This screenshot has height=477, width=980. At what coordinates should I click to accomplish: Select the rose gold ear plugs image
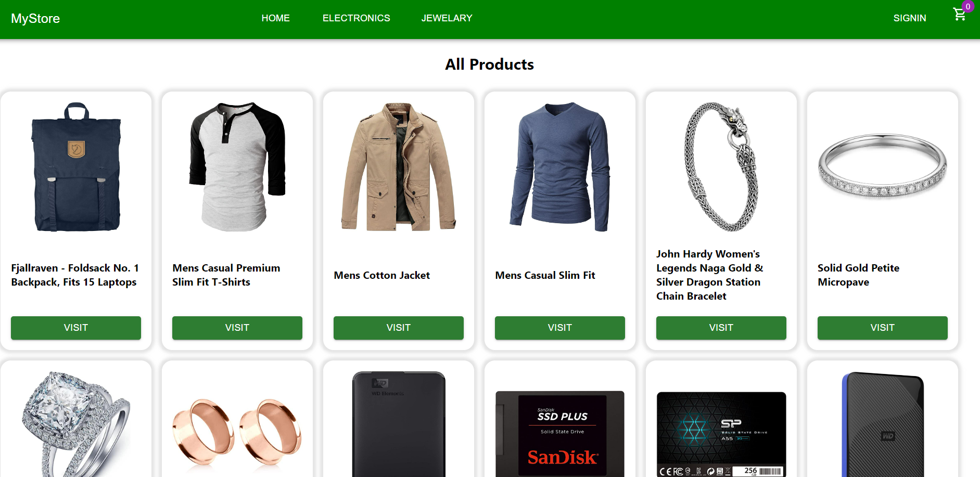[237, 432]
